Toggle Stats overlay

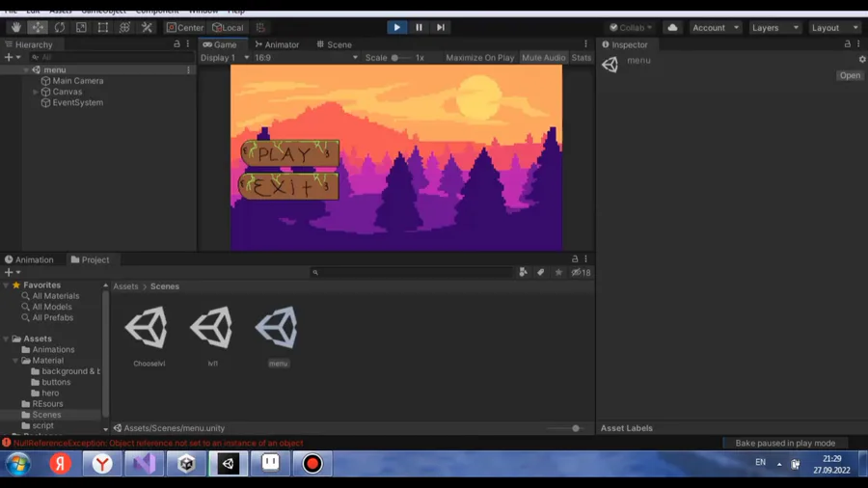581,58
